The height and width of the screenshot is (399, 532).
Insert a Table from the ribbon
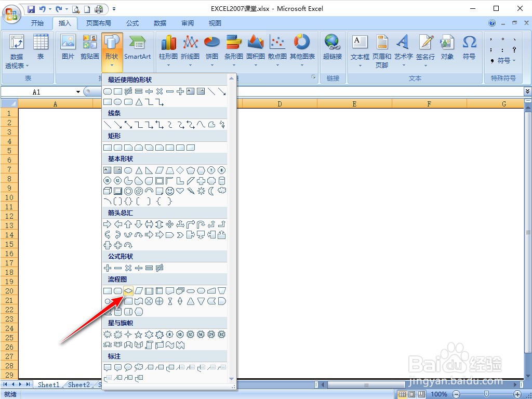click(x=41, y=47)
